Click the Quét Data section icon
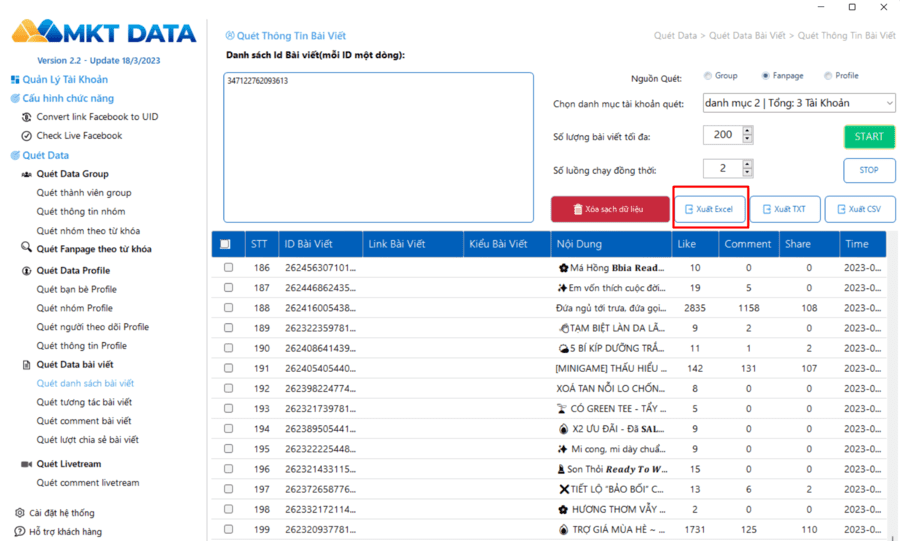 coord(15,155)
